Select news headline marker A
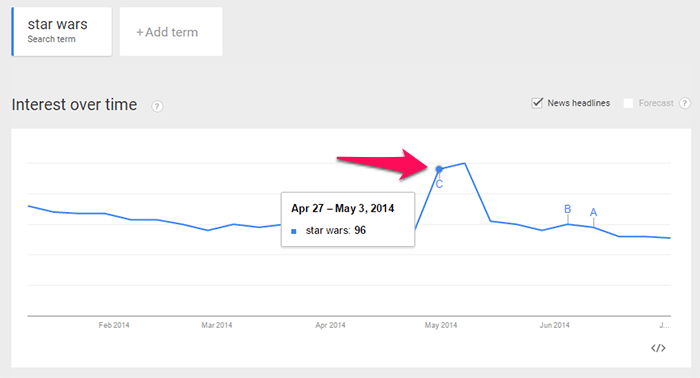 pyautogui.click(x=593, y=212)
